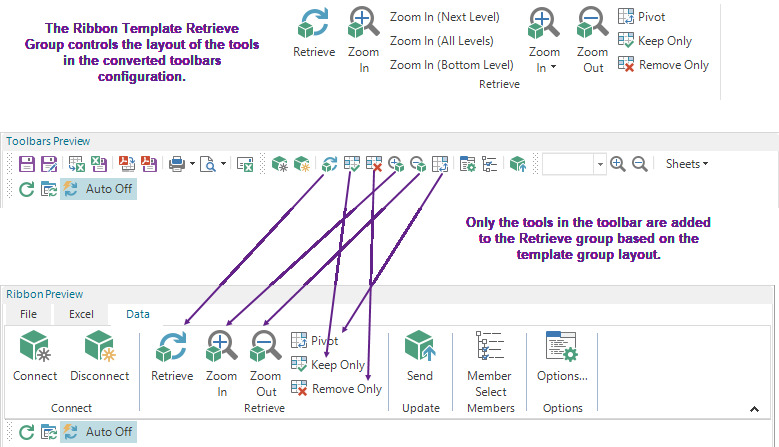Viewport: 779px width, 447px height.
Task: Click small Zoom Out cube icon in toolbar
Action: tap(418, 164)
